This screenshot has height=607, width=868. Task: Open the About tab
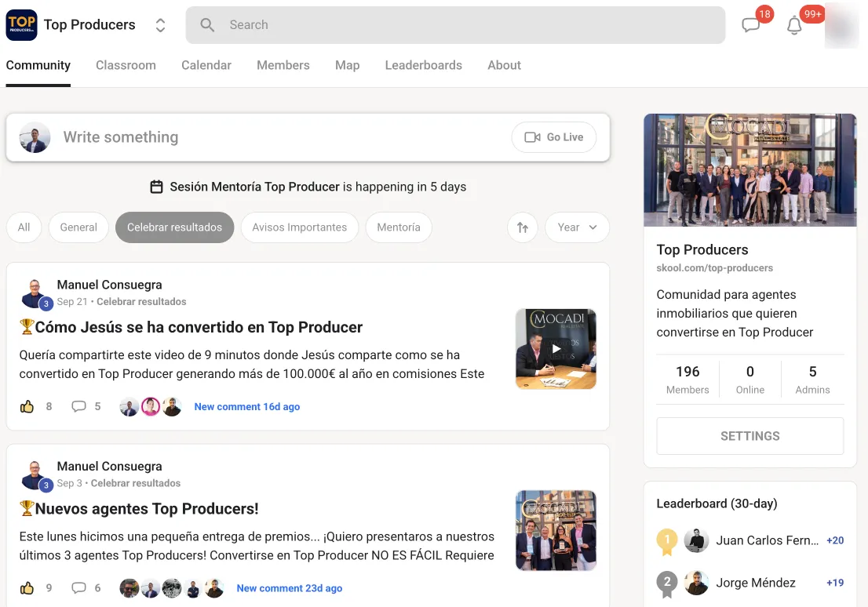(x=505, y=65)
